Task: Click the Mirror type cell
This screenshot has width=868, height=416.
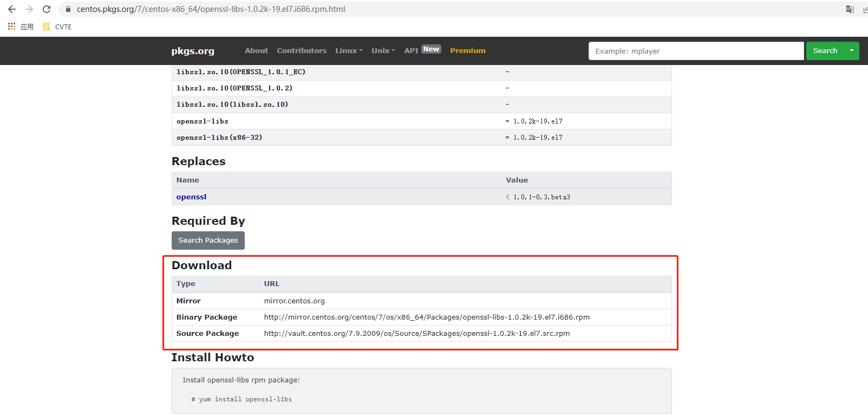Action: tap(188, 301)
